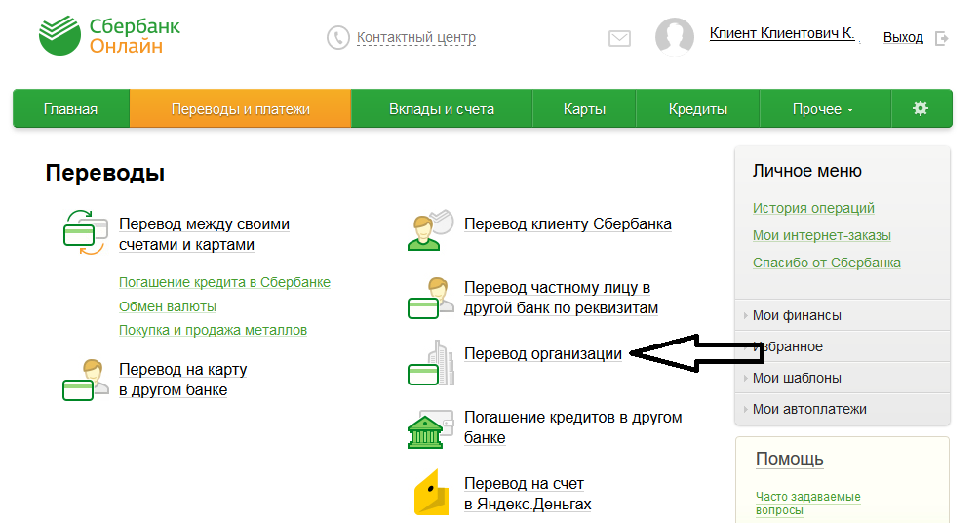Click the Sberbank Online logo

click(x=109, y=36)
